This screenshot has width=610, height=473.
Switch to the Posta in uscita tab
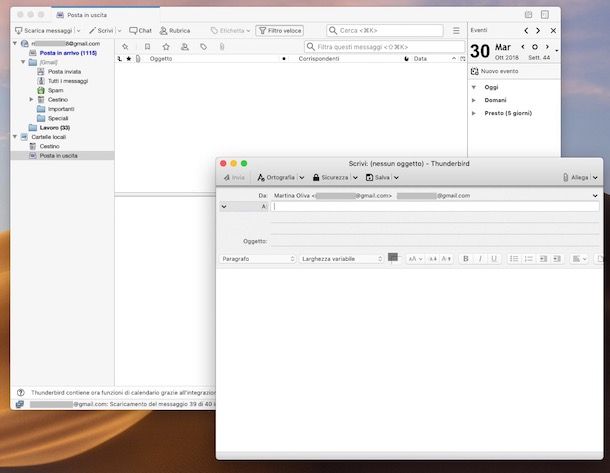(87, 15)
